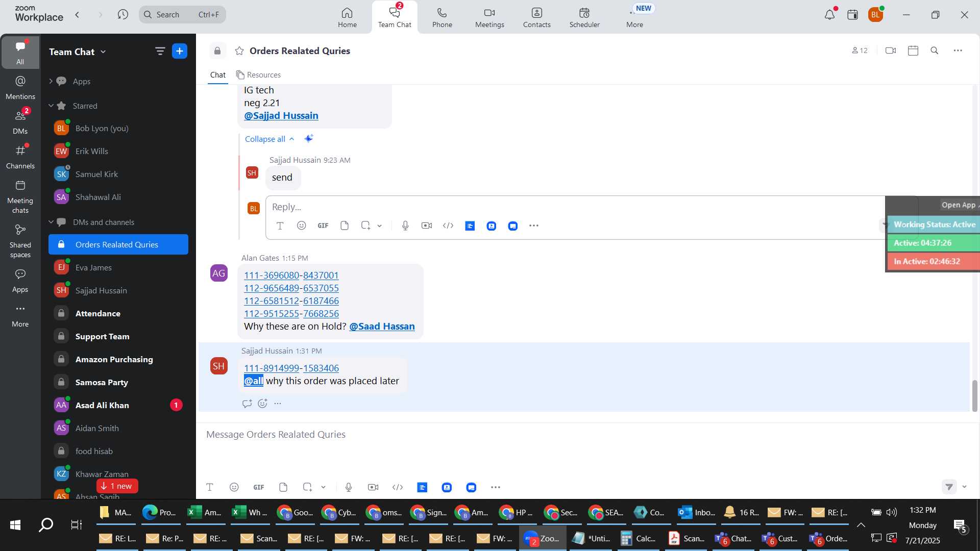
Task: Attach a file in the reply box
Action: click(x=345, y=226)
